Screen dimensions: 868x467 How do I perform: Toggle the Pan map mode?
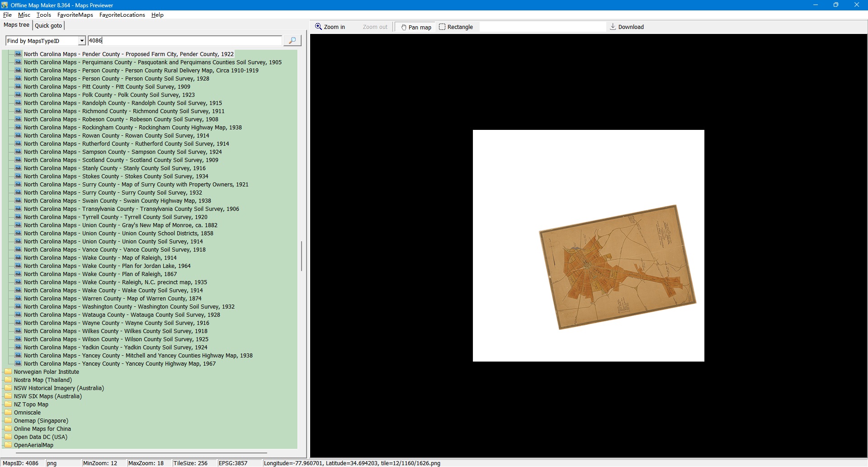click(x=415, y=27)
